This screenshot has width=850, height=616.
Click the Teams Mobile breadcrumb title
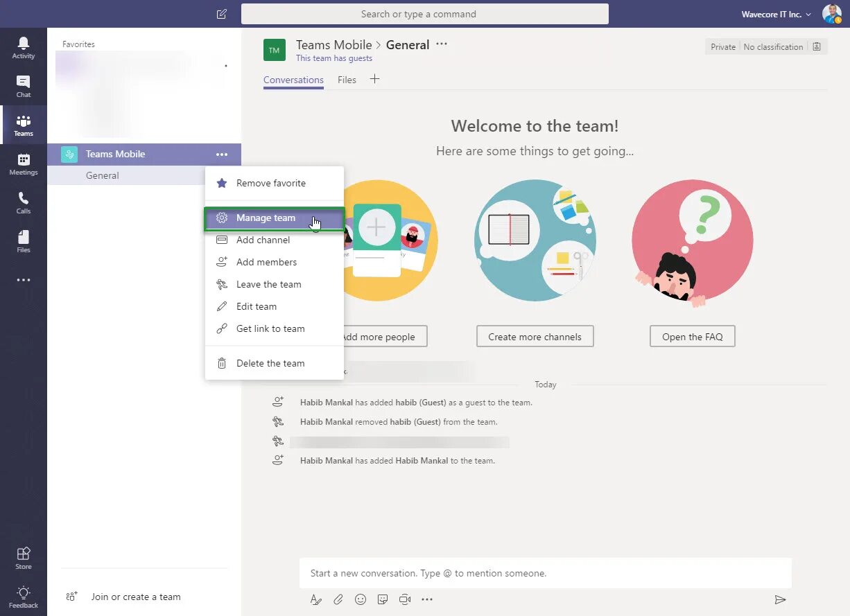[x=334, y=45]
